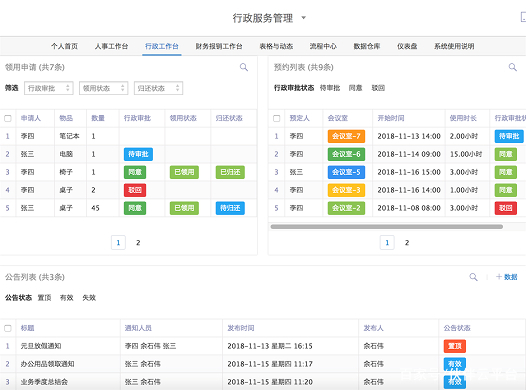Click the 已领用 badge in 椅子 row
The image size is (526, 390).
tap(184, 172)
